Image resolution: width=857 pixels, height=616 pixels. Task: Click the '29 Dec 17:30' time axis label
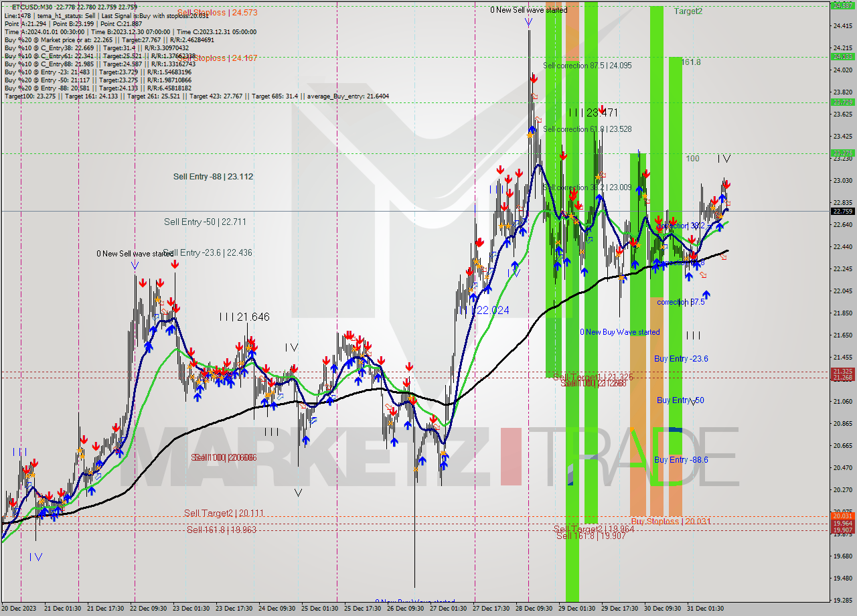619,609
